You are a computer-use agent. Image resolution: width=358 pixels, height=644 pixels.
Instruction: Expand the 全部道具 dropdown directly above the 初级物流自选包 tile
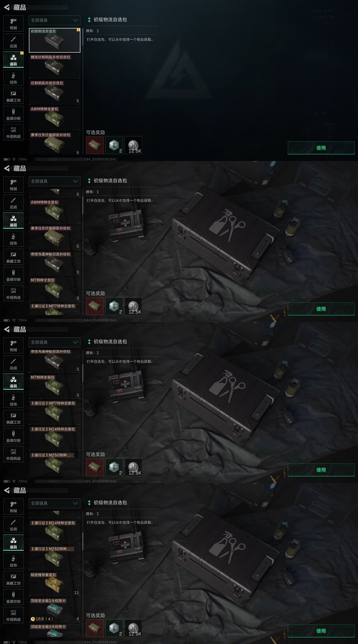coord(55,20)
